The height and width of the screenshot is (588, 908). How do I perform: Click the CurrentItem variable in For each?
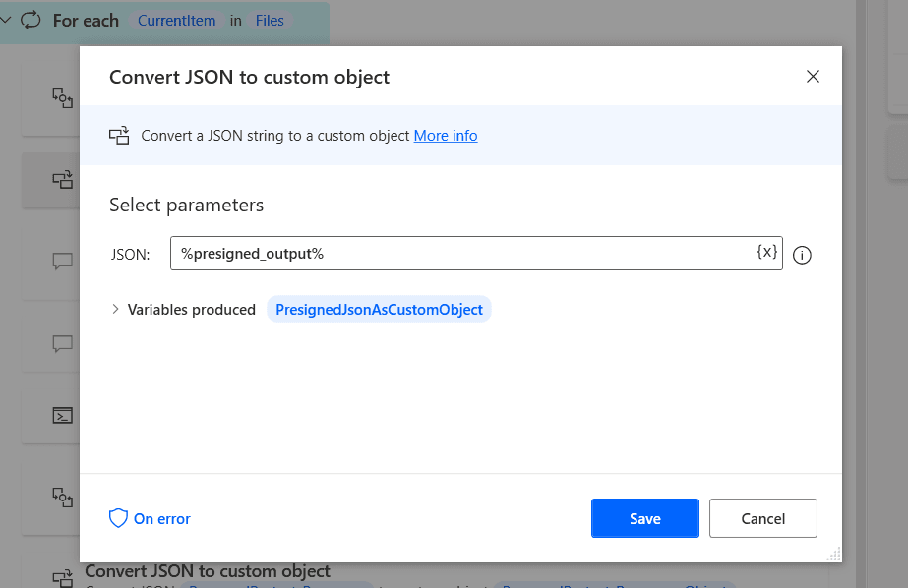pyautogui.click(x=175, y=21)
